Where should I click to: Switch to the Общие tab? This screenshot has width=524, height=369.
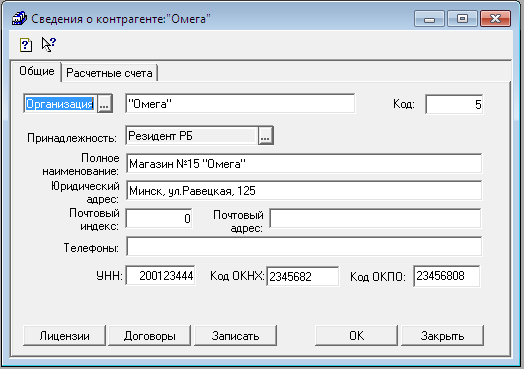click(36, 71)
